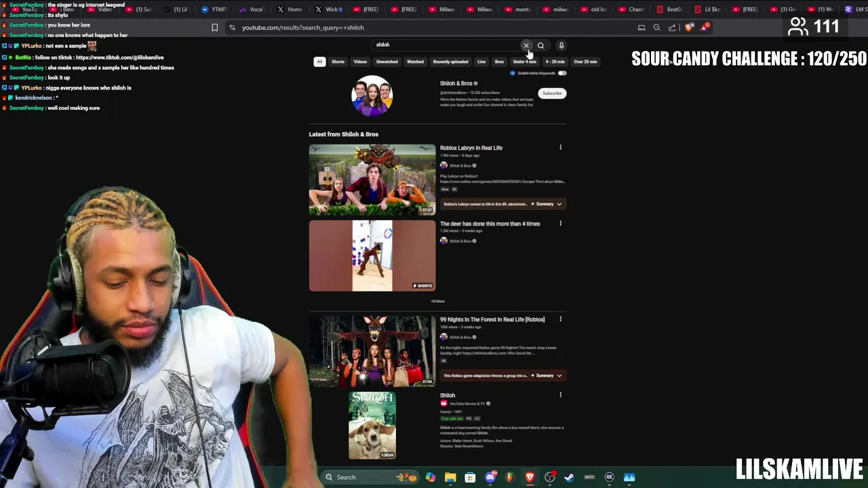Switch to the YTMP browser tab
Image resolution: width=868 pixels, height=488 pixels.
[x=214, y=9]
